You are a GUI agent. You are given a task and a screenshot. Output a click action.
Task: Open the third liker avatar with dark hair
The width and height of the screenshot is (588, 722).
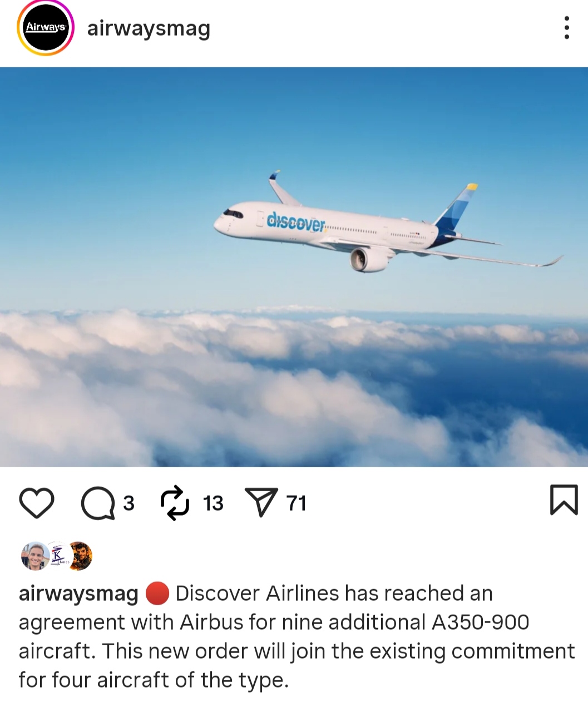click(80, 556)
